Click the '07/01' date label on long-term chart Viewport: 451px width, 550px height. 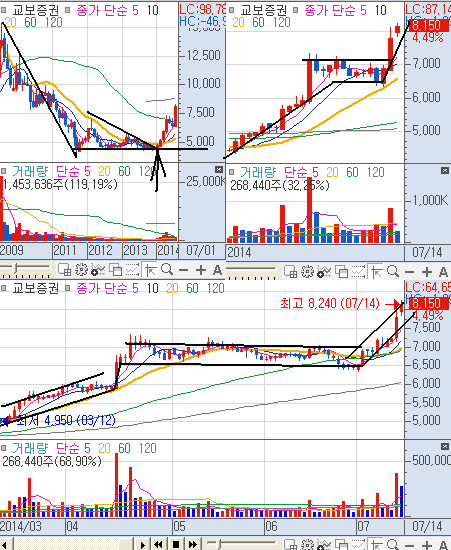tap(200, 250)
